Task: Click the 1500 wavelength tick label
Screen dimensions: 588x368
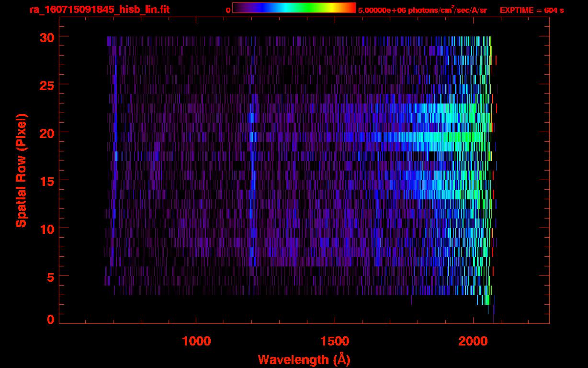Action: pyautogui.click(x=335, y=341)
